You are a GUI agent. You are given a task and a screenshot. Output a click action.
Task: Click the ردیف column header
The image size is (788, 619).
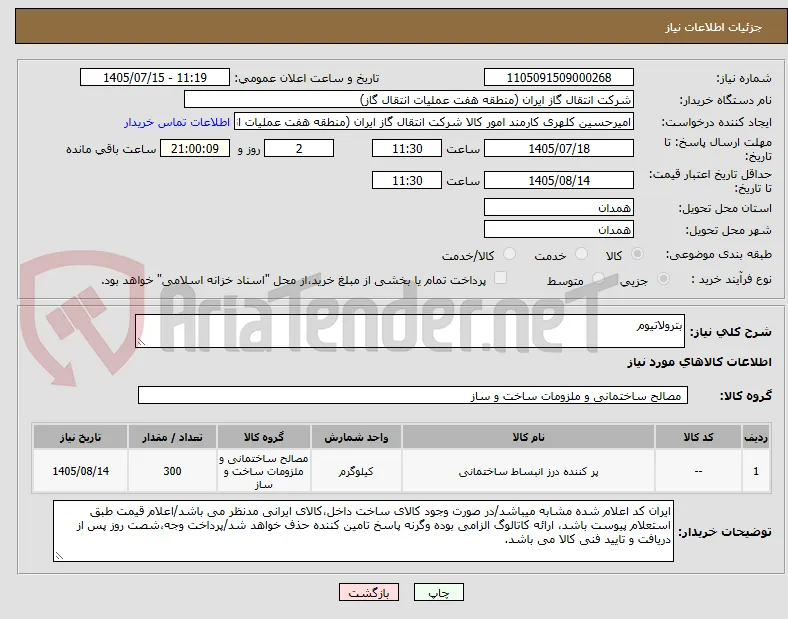[756, 437]
